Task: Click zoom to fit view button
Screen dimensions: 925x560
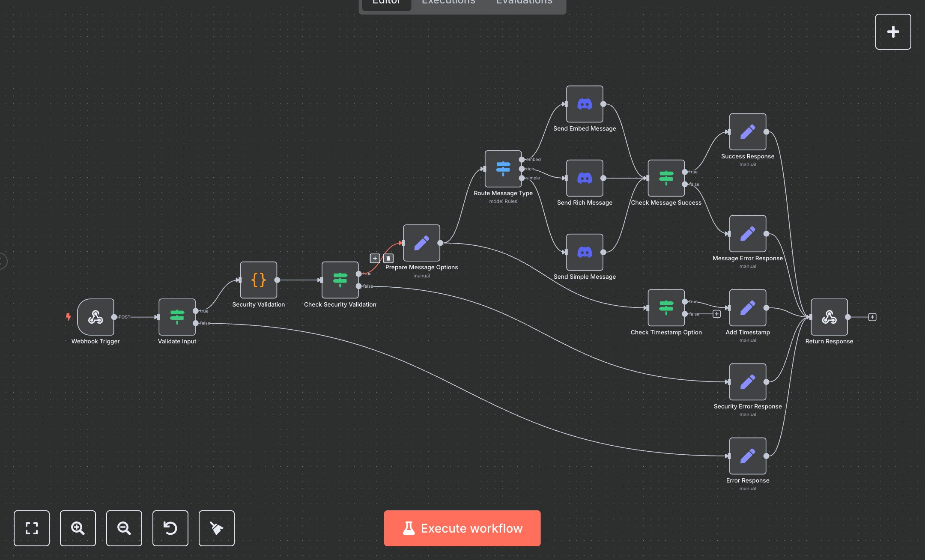Action: click(32, 528)
